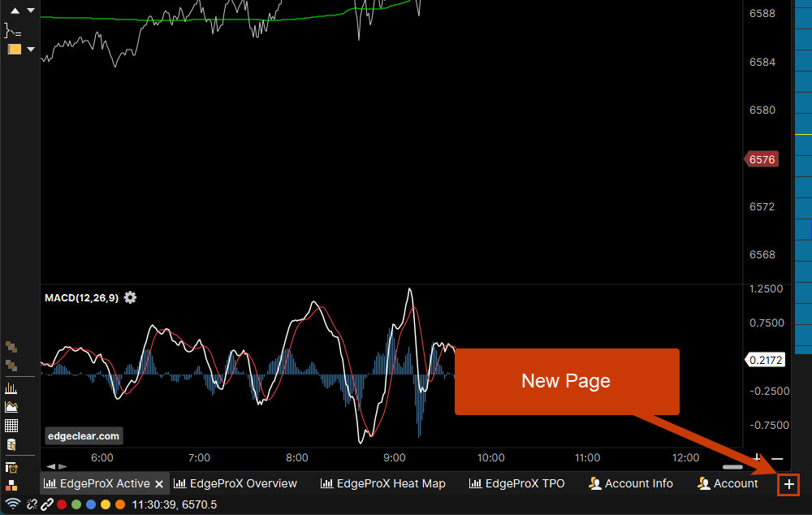Toggle the broken chain link icon

32,504
